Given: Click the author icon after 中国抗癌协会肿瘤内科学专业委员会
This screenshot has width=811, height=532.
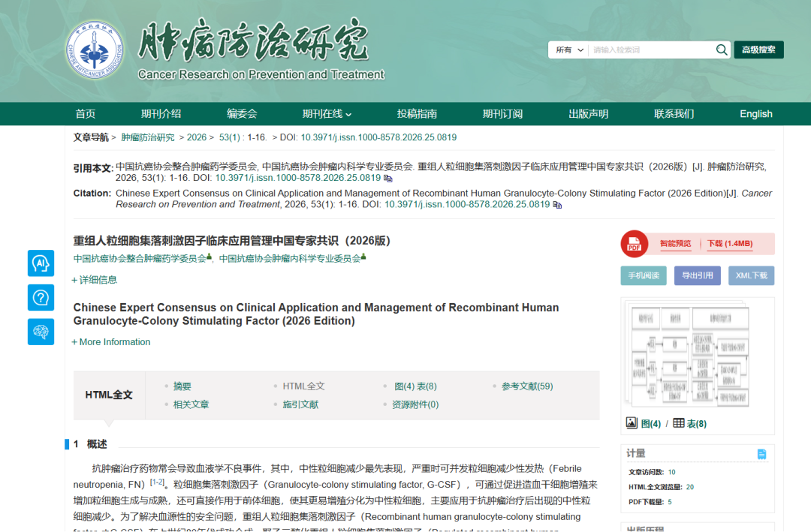Looking at the screenshot, I should pyautogui.click(x=363, y=257).
